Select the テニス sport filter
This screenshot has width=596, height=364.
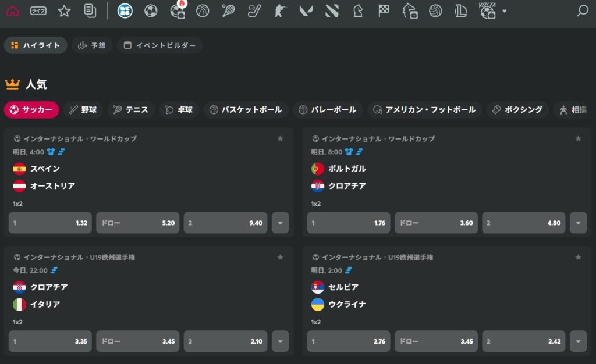pyautogui.click(x=131, y=110)
